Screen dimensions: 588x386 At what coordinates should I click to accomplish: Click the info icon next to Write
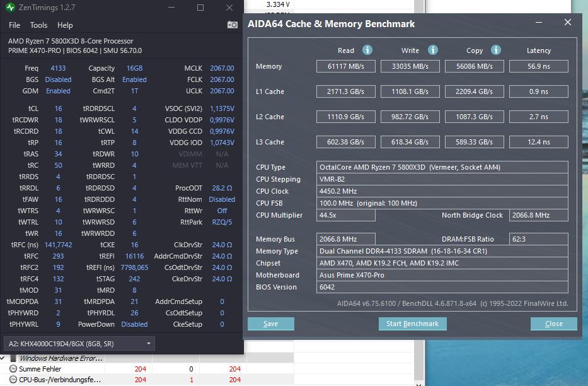[x=433, y=50]
